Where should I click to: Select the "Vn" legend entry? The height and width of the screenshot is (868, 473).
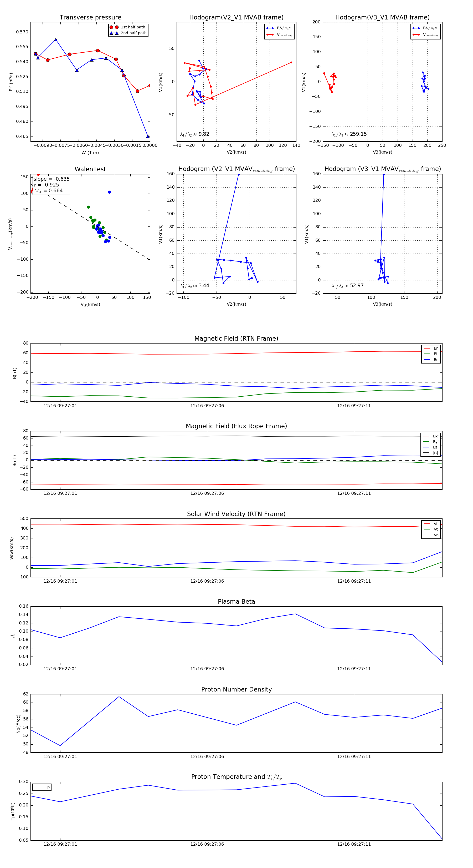(x=431, y=535)
